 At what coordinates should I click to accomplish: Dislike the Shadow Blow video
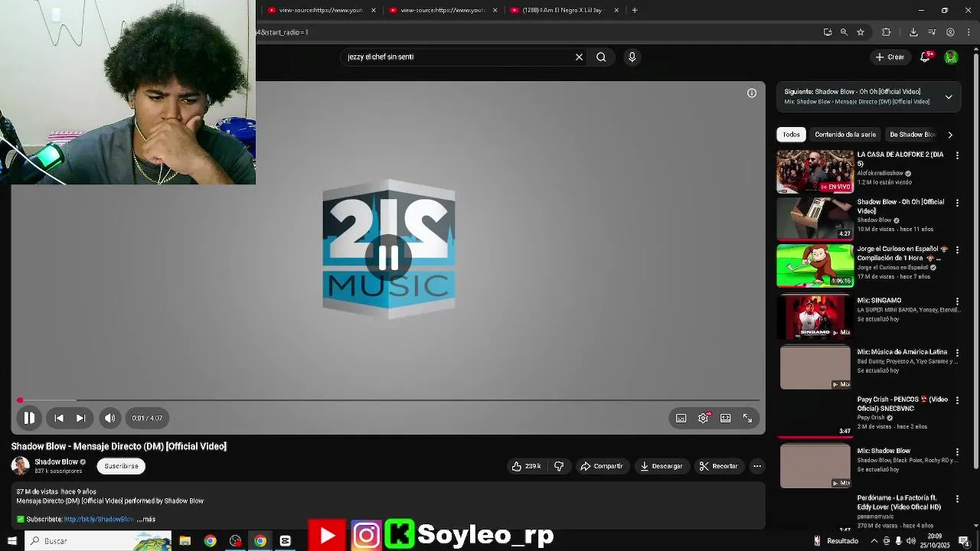559,466
